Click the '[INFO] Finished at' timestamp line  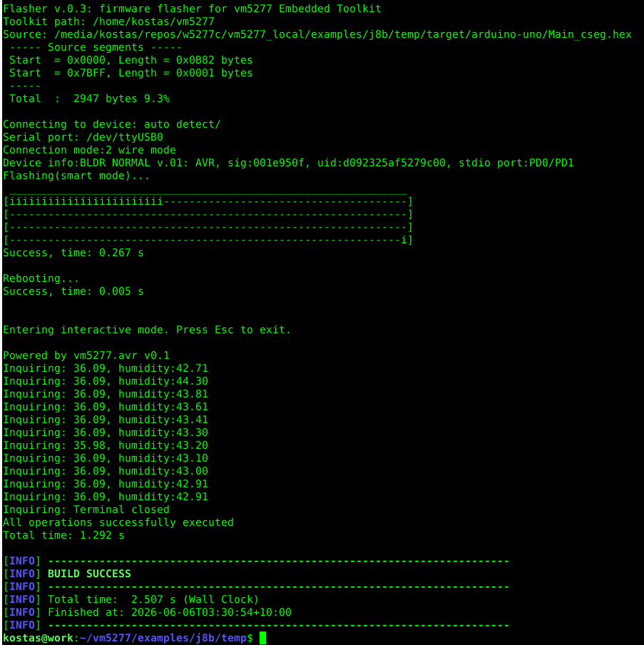[x=147, y=612]
